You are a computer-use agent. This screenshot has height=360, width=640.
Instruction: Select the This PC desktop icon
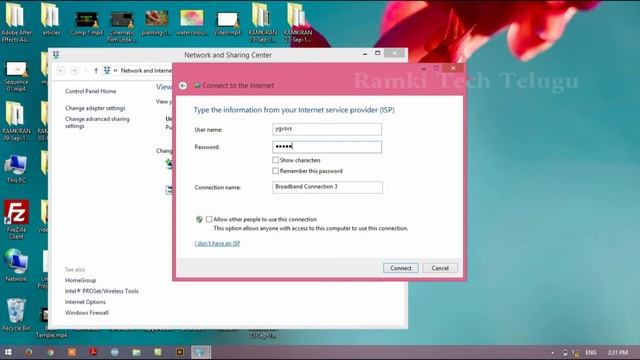pyautogui.click(x=16, y=169)
